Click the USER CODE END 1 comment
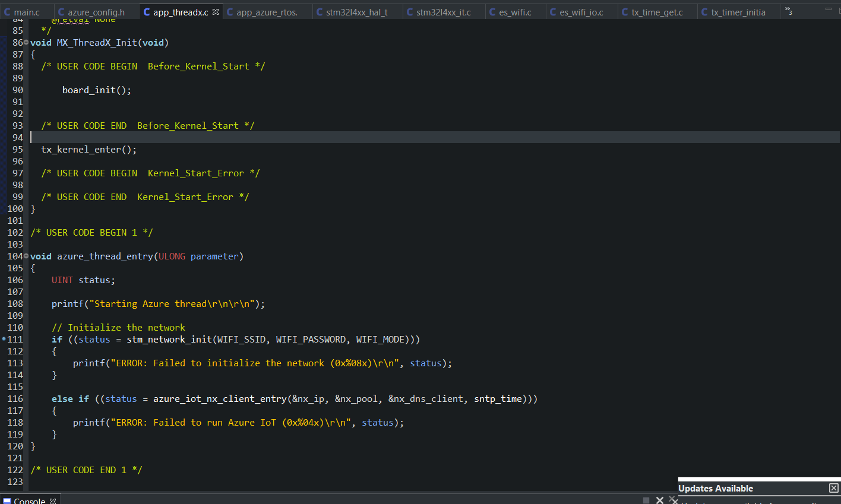 tap(86, 470)
